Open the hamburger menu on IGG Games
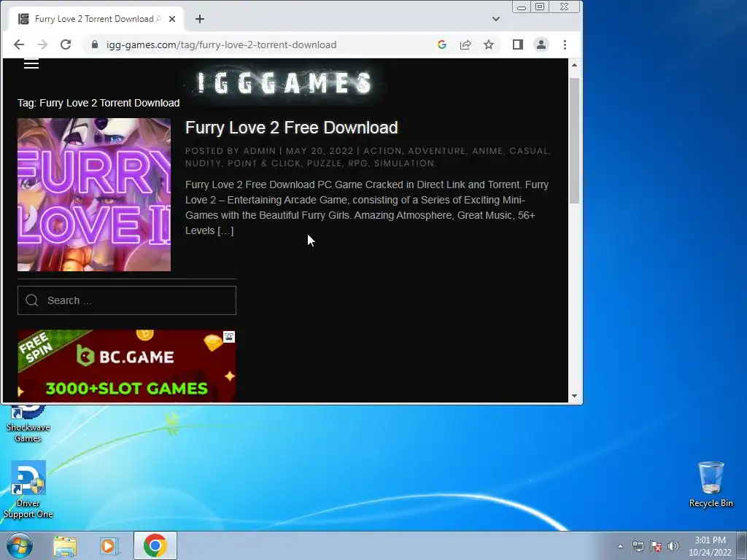The width and height of the screenshot is (747, 560). (x=31, y=64)
